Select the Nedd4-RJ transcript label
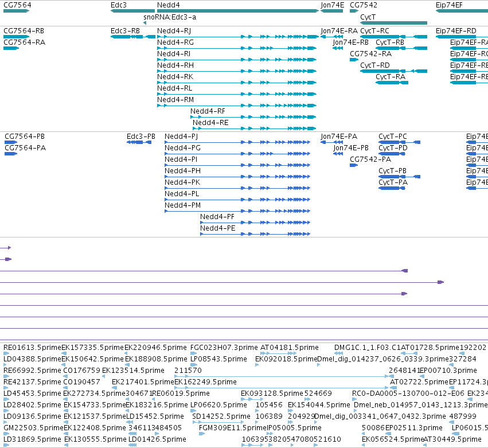488x448 pixels. tap(174, 31)
